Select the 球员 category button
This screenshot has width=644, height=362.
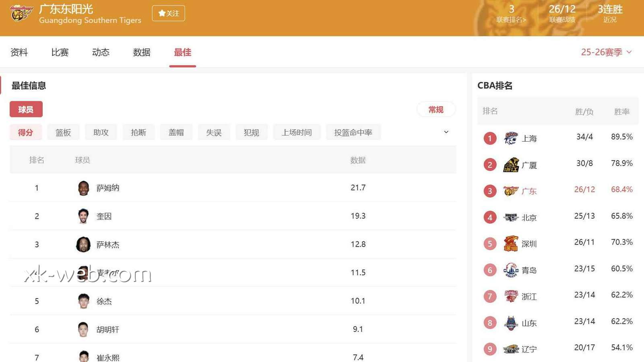tap(26, 109)
